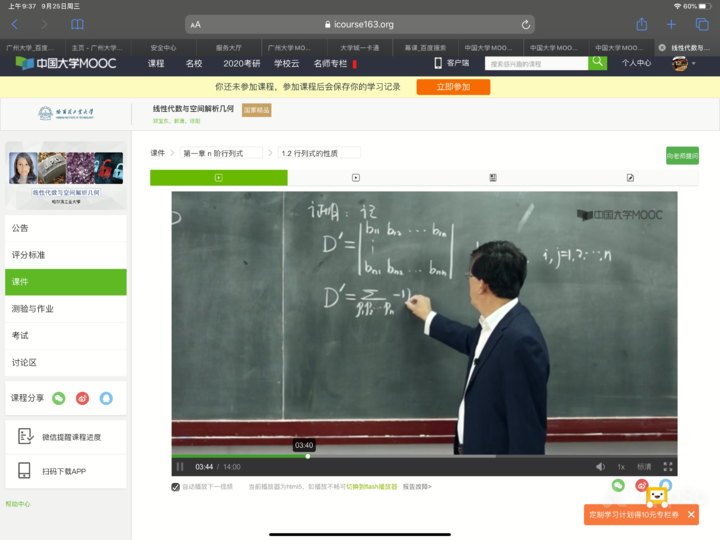Select 公告 in the sidebar
Image resolution: width=720 pixels, height=540 pixels.
[66, 228]
